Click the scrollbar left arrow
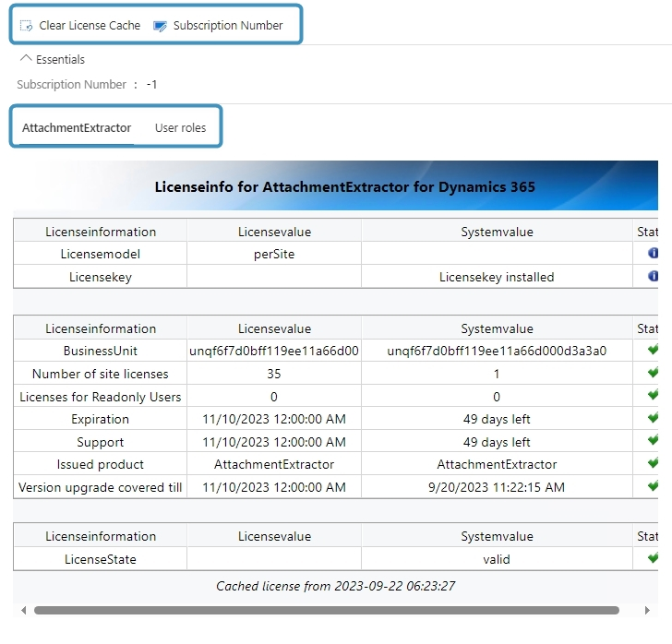The width and height of the screenshot is (672, 644). [x=24, y=610]
